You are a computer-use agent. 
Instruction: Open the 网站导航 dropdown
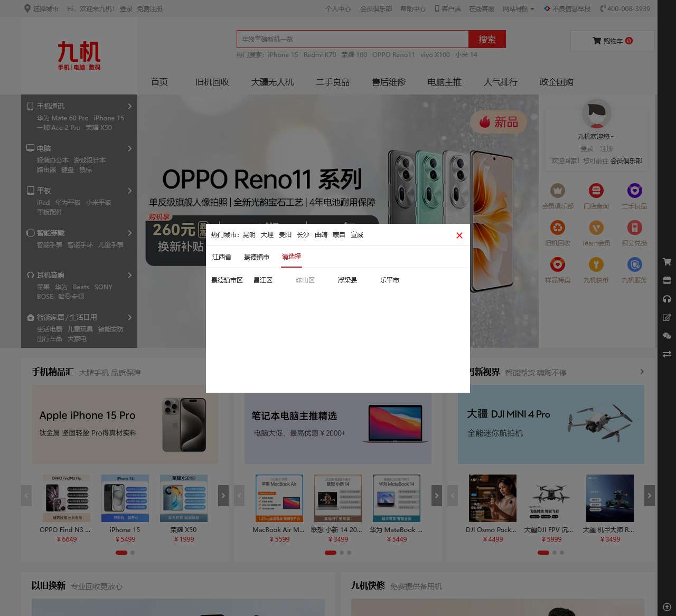[519, 9]
